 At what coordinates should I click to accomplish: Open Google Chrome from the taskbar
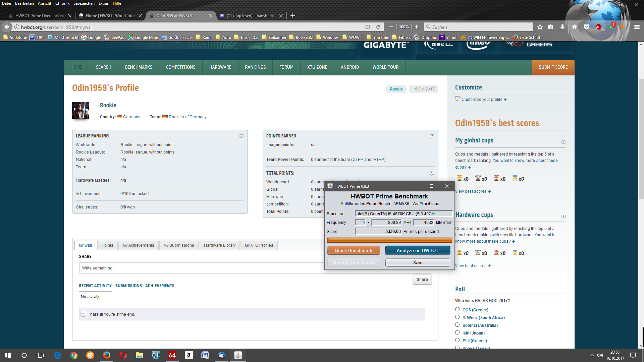point(74,355)
